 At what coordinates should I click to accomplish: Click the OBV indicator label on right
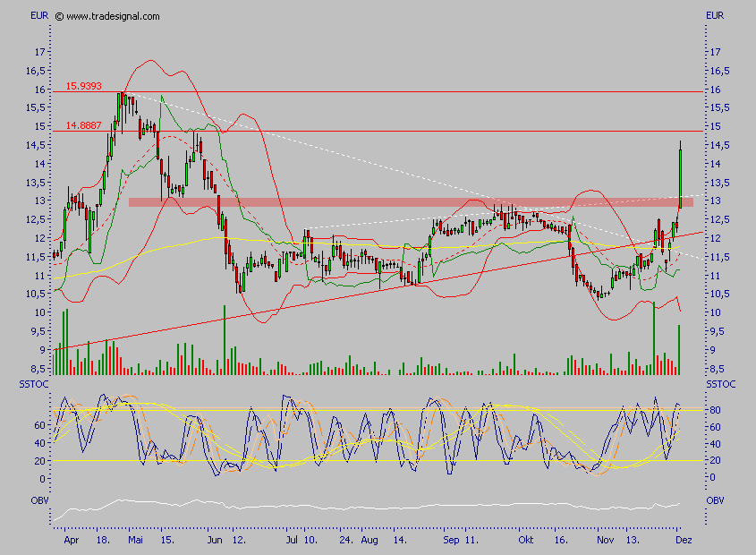[x=714, y=499]
